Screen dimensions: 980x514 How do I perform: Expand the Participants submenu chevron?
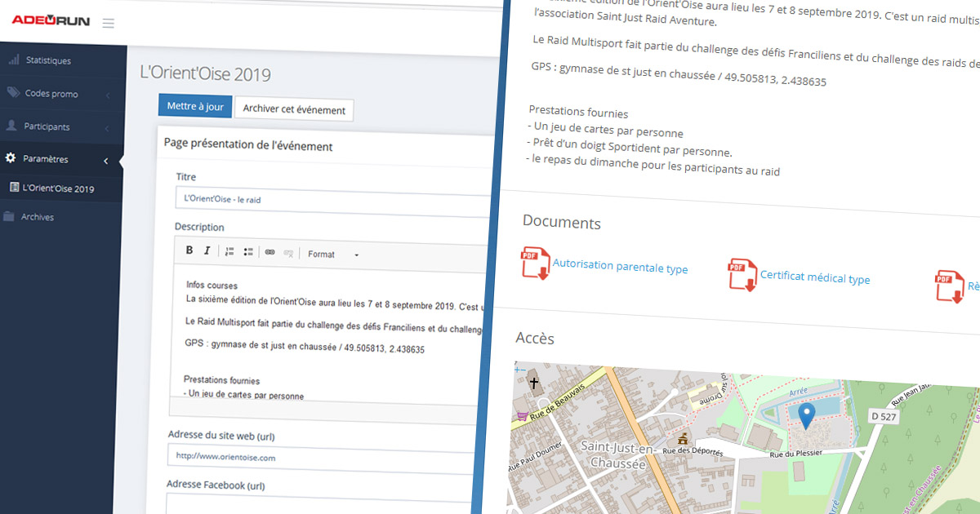point(108,128)
